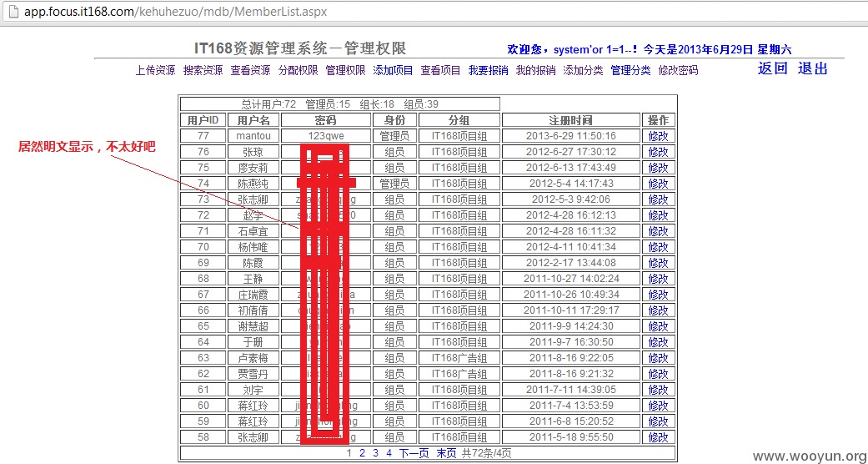The height and width of the screenshot is (464, 868).
Task: Click the 总计用户:72 summary text
Action: pos(269,104)
